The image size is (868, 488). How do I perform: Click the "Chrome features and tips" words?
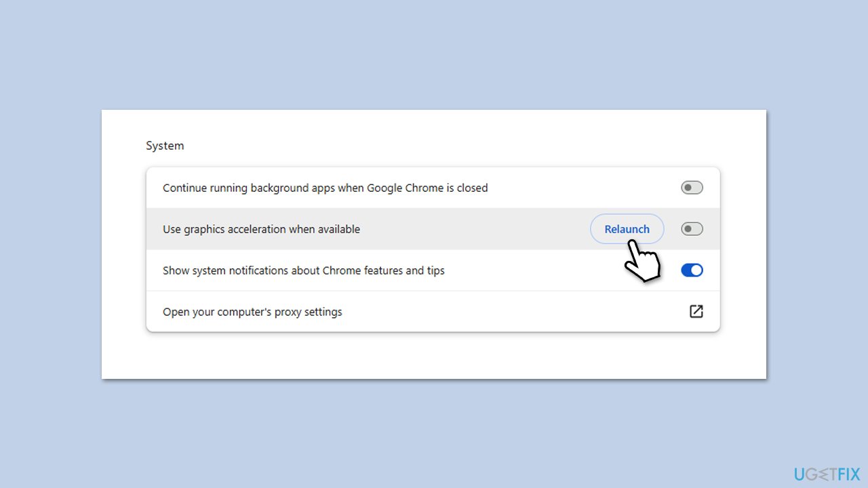pyautogui.click(x=383, y=270)
